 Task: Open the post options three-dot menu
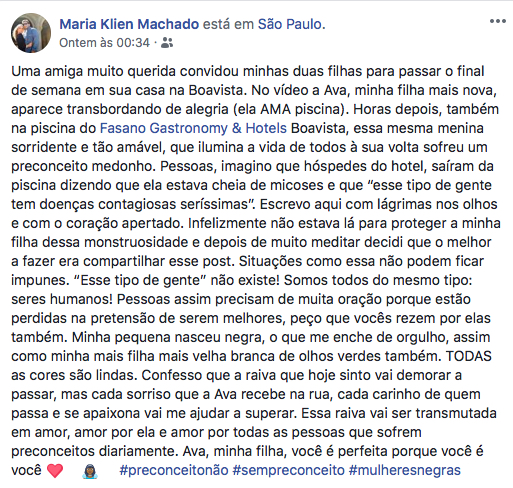point(498,21)
